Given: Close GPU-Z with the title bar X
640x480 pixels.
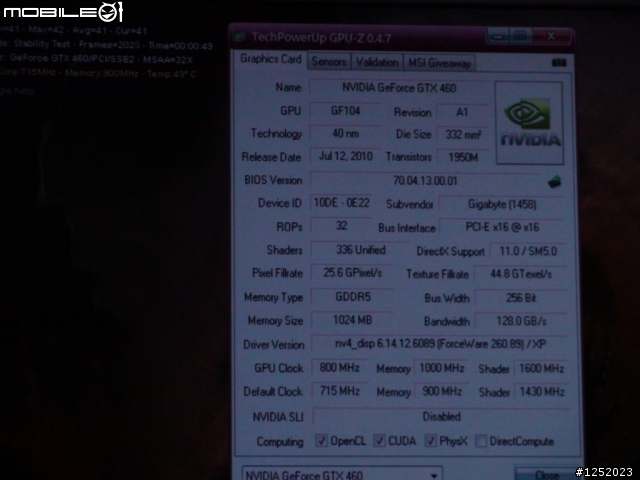Looking at the screenshot, I should click(551, 37).
